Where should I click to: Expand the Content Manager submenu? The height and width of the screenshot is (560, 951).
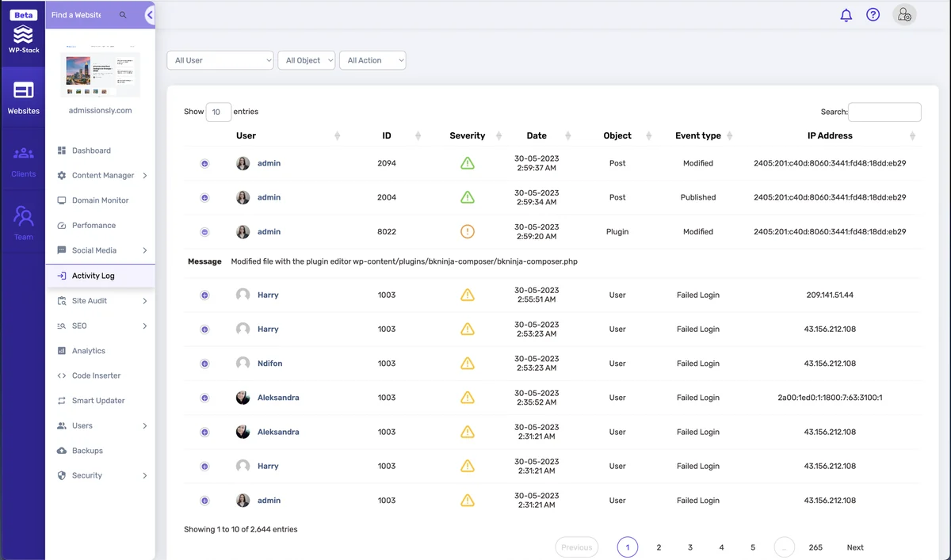[x=103, y=176]
